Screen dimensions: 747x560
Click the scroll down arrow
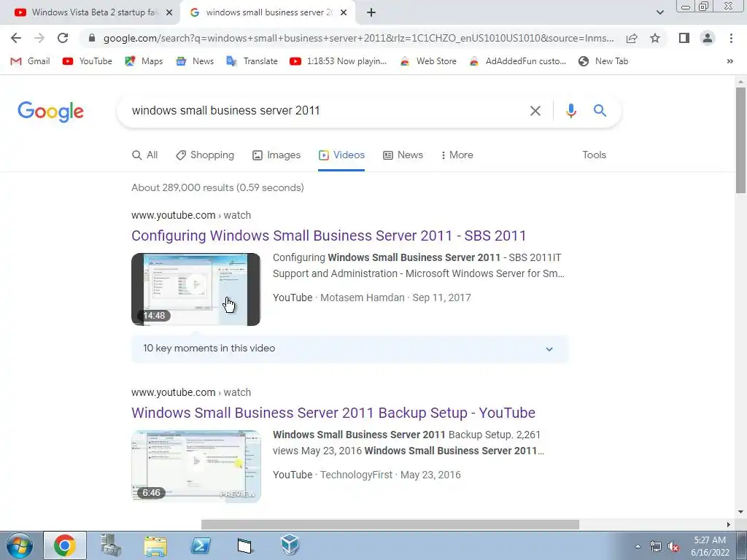(x=740, y=513)
